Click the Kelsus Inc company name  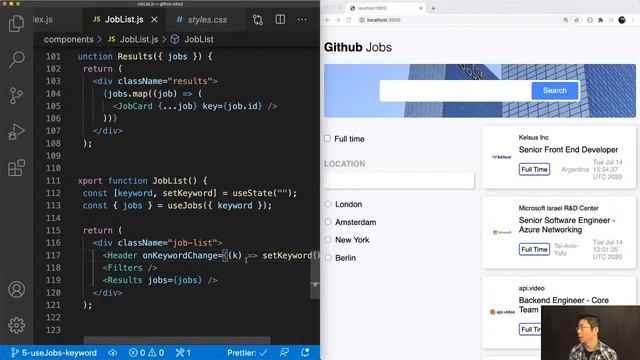click(533, 138)
